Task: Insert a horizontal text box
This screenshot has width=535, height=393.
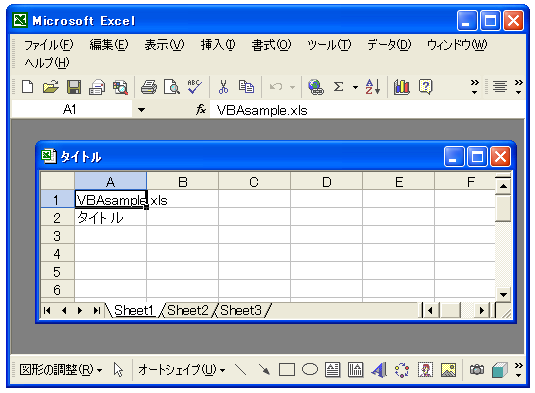Action: tap(333, 370)
